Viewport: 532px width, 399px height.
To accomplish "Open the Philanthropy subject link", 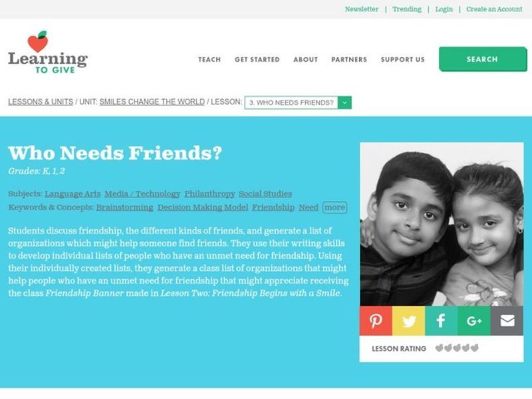I will [x=209, y=194].
